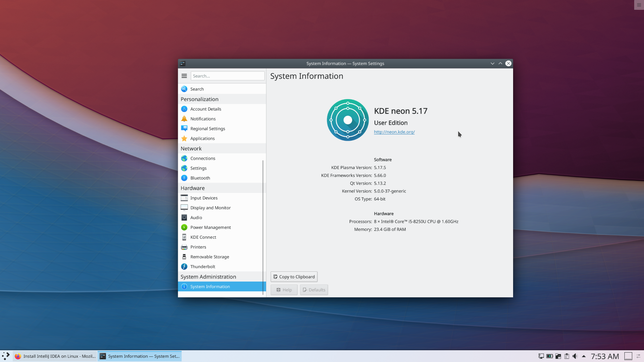Click the sidebar vertical scrollbar
This screenshot has width=644, height=362.
[x=263, y=227]
